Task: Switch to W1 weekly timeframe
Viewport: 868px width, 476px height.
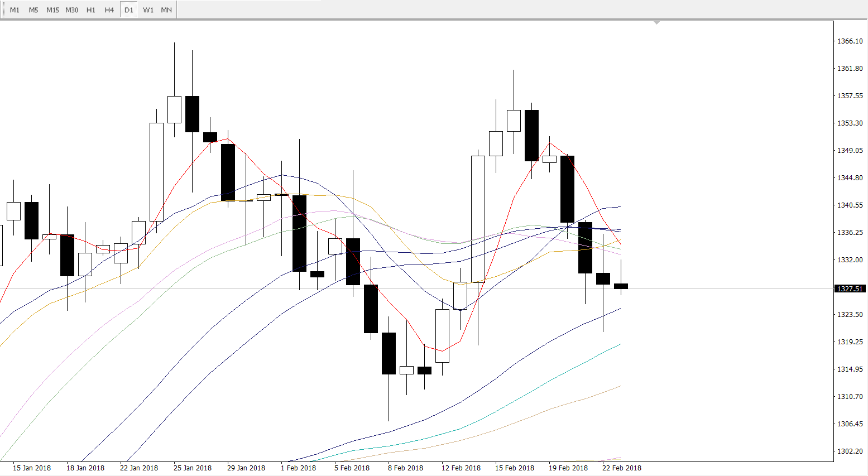Action: (x=148, y=10)
